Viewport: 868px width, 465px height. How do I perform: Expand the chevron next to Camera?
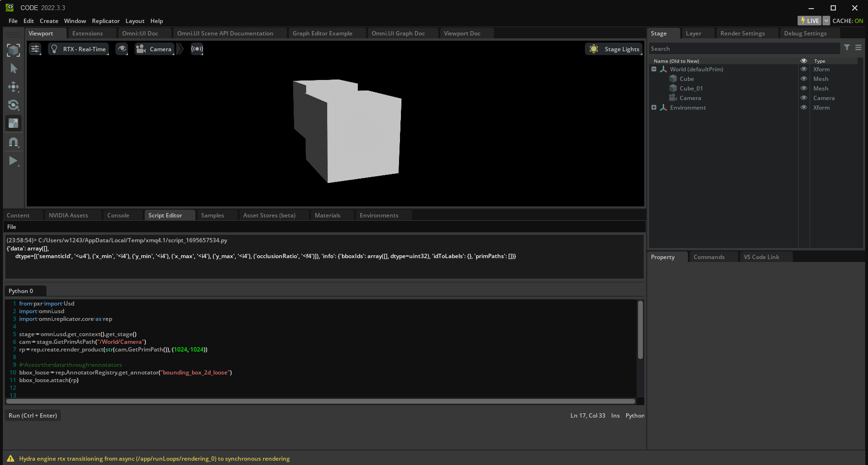[x=180, y=49]
